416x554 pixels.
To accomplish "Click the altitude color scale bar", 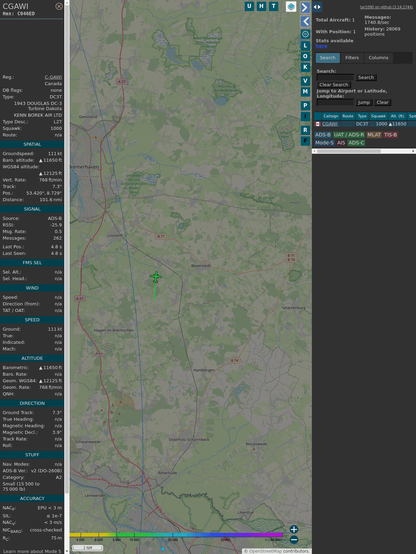I will click(176, 535).
